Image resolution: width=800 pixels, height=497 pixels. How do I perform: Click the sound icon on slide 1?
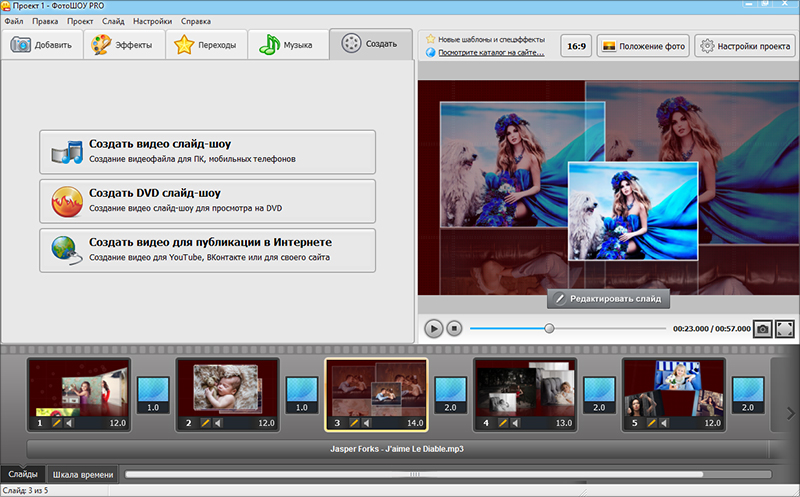click(x=69, y=423)
